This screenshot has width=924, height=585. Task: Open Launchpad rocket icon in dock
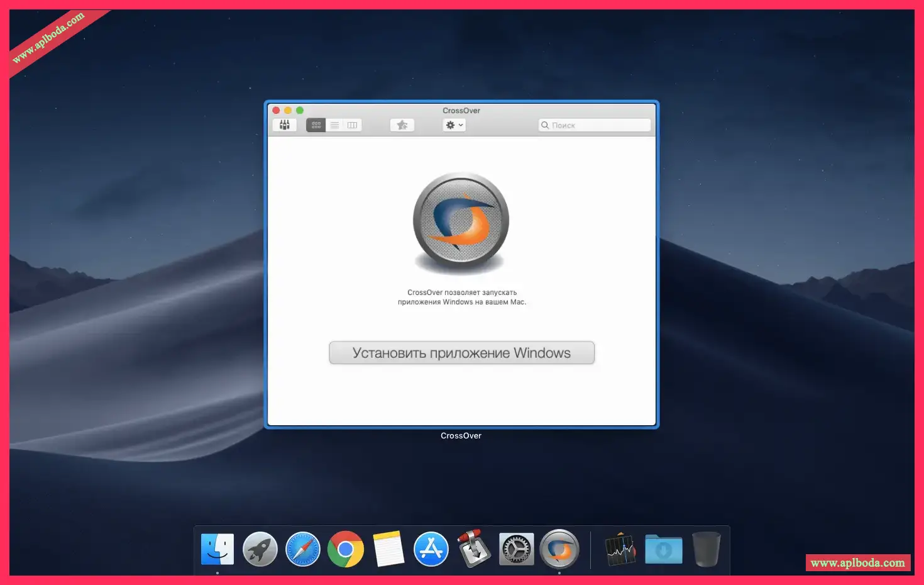click(260, 549)
